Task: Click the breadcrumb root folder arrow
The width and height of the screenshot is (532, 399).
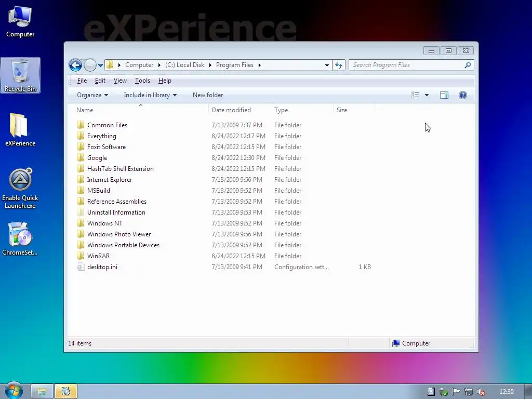Action: pos(119,65)
